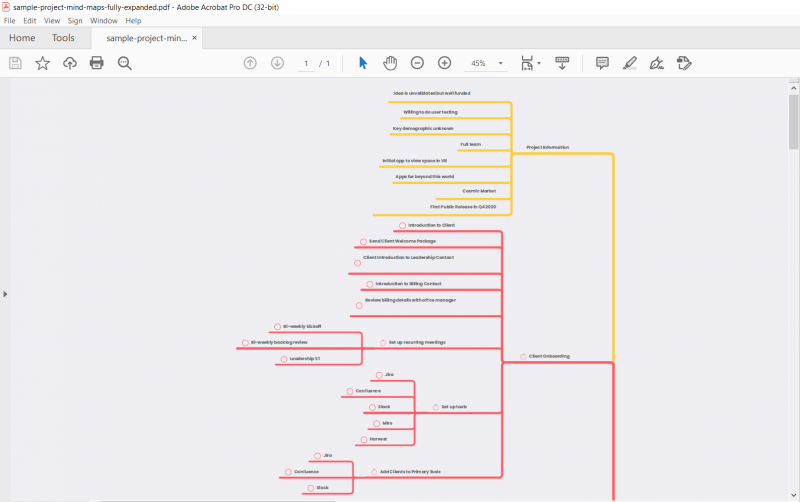Close the sample-project document tab
The image size is (800, 502).
(194, 38)
